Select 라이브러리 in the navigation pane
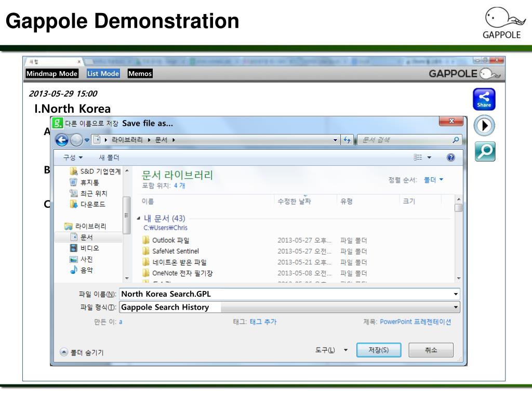The image size is (532, 399). [x=85, y=226]
